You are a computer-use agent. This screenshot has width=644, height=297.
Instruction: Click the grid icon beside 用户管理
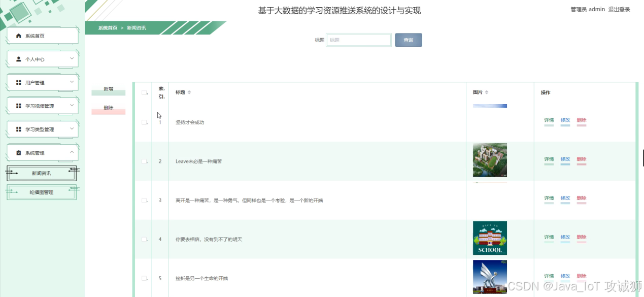coord(19,83)
